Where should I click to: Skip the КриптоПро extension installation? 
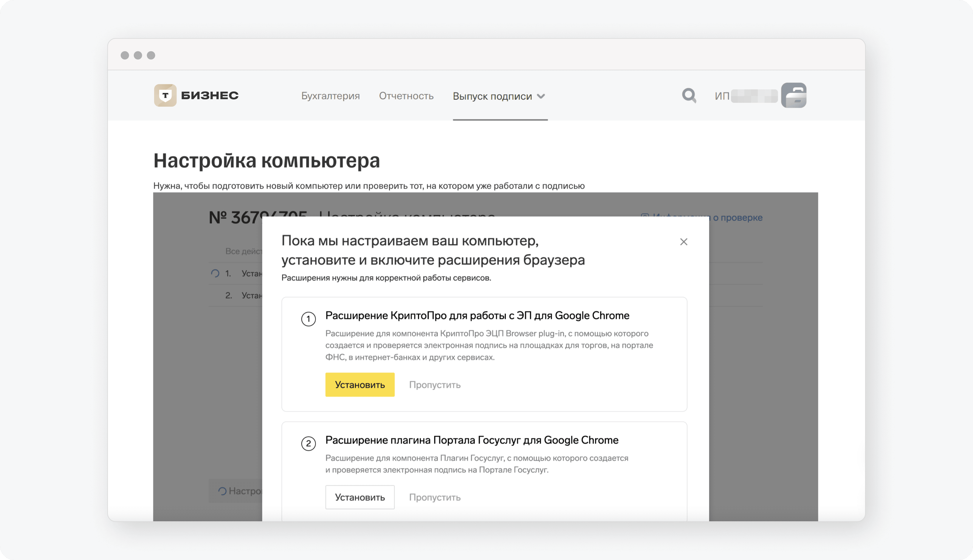pyautogui.click(x=435, y=385)
